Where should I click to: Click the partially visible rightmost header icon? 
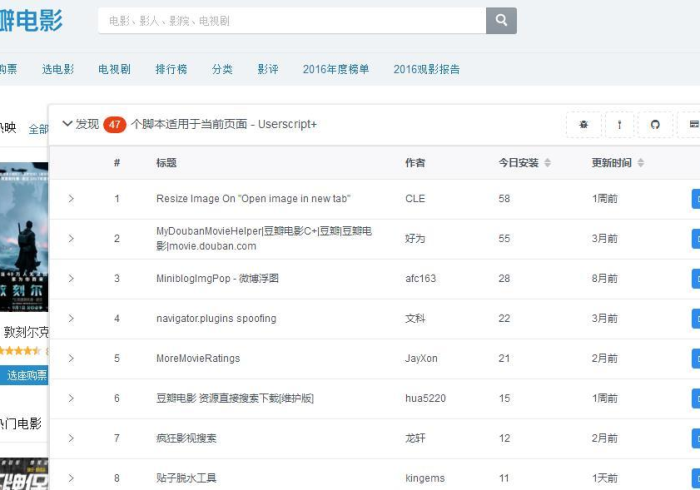(691, 124)
